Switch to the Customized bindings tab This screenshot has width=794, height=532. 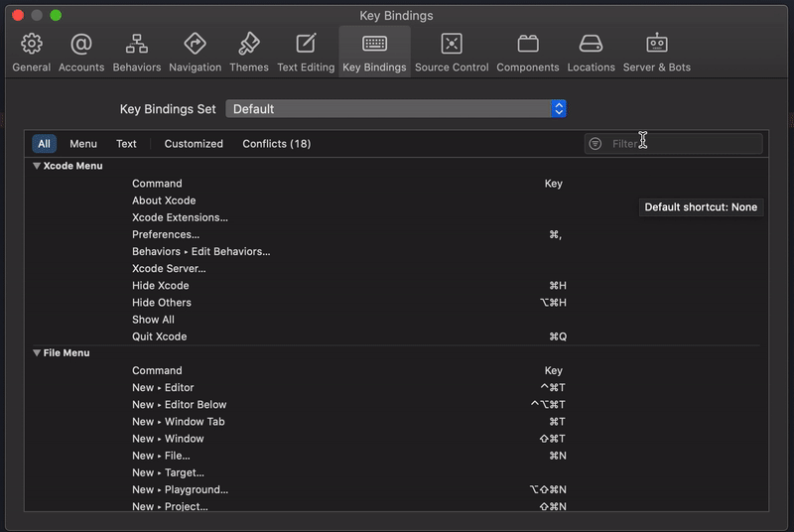click(x=194, y=144)
